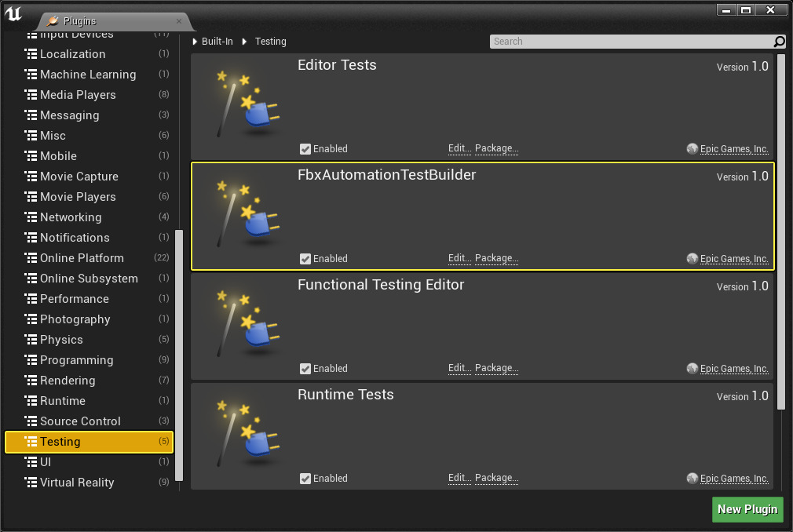Click the Plugins tab wrench icon
Viewport: 793px width, 532px height.
[53, 22]
